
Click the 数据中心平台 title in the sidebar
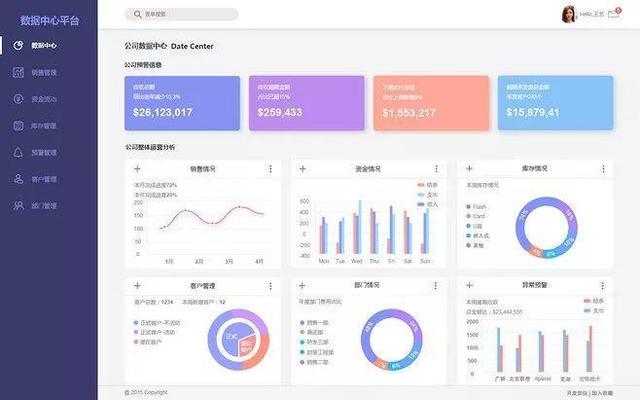coord(50,20)
